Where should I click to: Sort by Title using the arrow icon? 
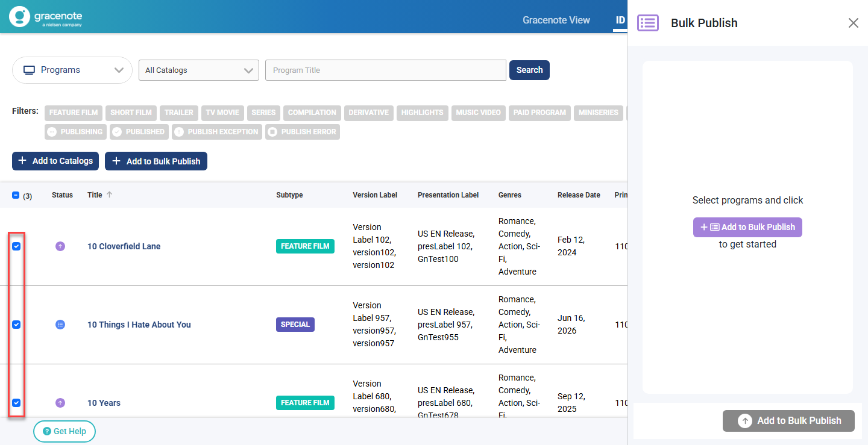tap(109, 194)
